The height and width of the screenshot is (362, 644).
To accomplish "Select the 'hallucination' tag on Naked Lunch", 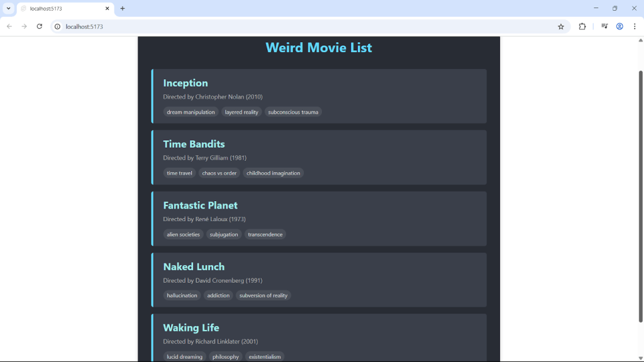I will coord(182,295).
